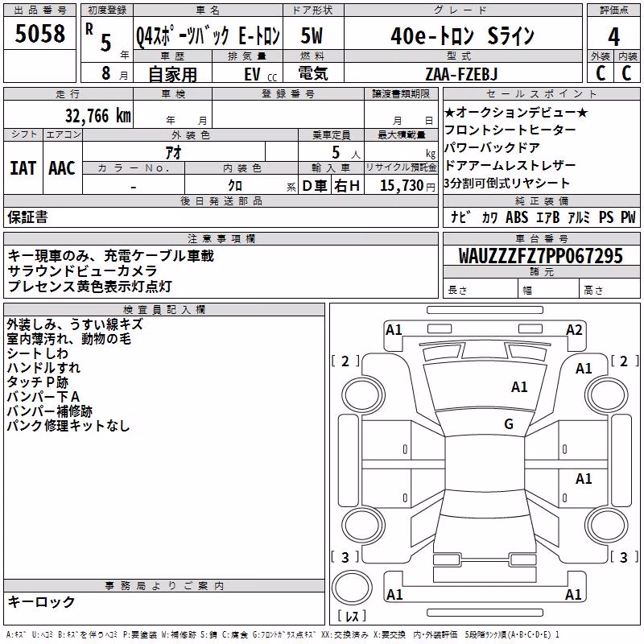This screenshot has width=644, height=644.
Task: Select ABS in genuine equipment
Action: [x=517, y=217]
